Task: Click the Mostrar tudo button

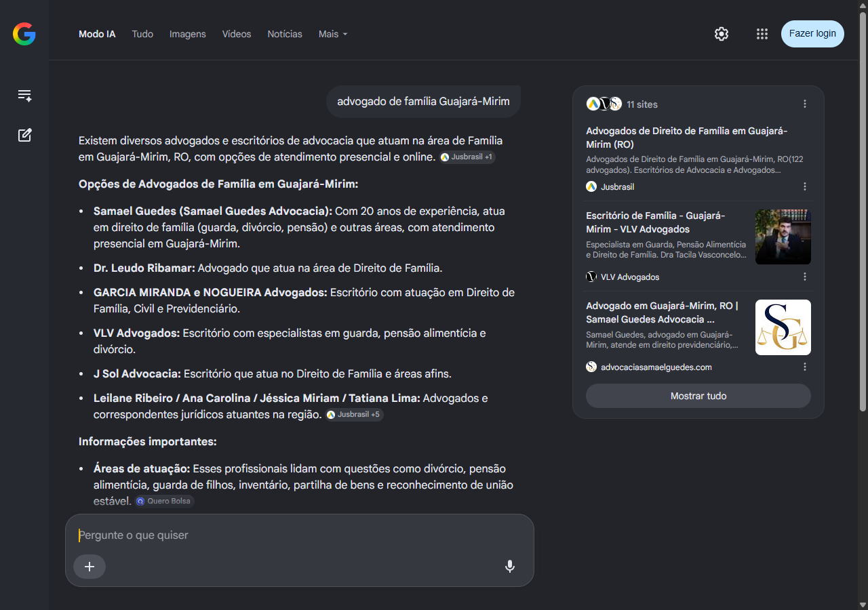Action: click(x=698, y=396)
